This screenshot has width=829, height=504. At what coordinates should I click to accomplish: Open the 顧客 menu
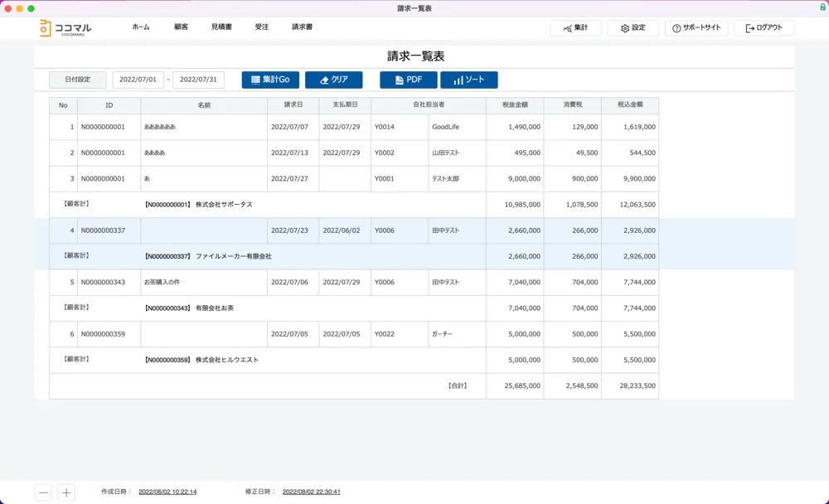181,27
